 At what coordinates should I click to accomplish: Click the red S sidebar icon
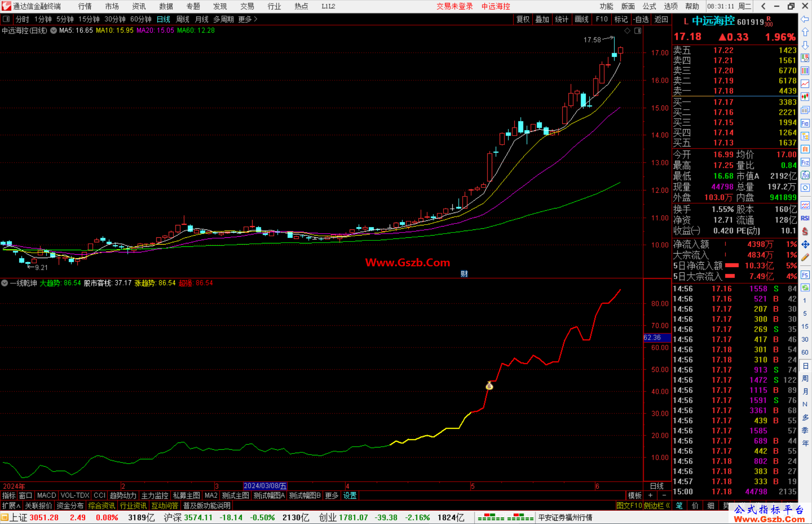tap(805, 231)
